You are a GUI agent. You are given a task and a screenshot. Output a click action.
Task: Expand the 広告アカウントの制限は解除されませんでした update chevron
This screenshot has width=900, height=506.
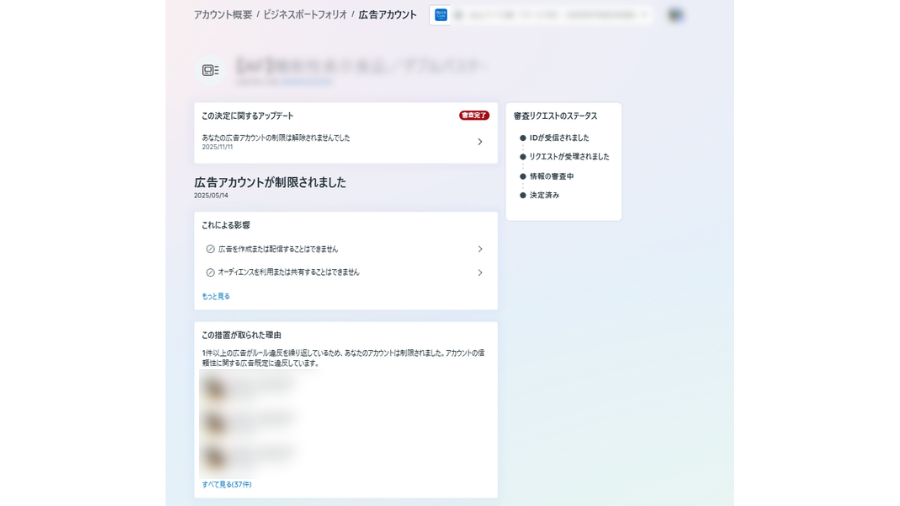(480, 142)
